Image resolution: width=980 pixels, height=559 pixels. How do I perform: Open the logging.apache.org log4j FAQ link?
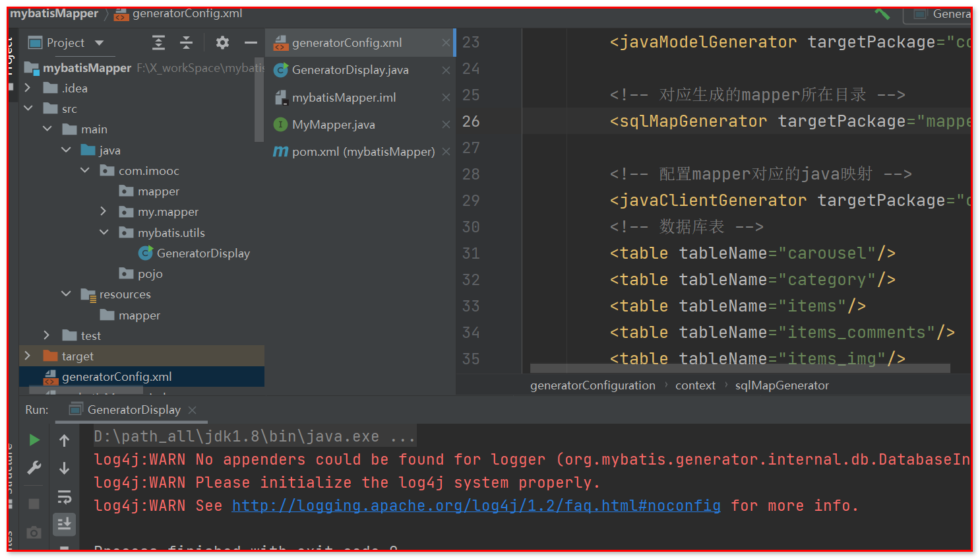[x=476, y=506]
